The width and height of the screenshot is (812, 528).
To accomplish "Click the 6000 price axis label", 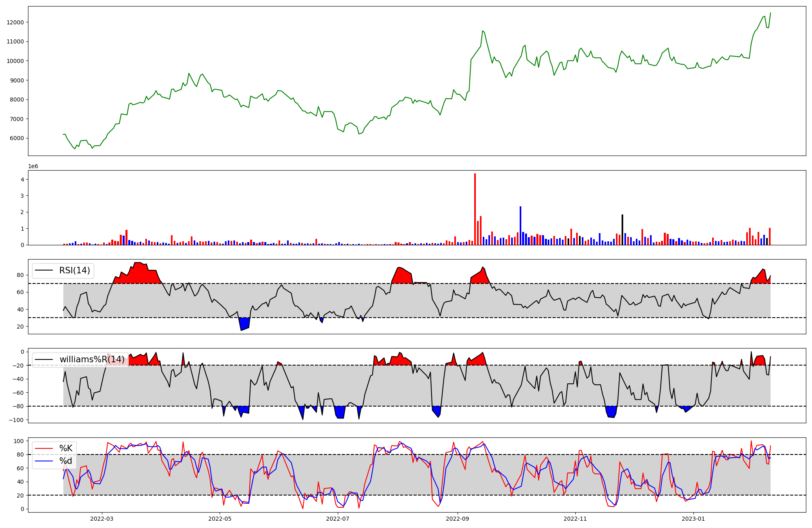I will coord(17,138).
